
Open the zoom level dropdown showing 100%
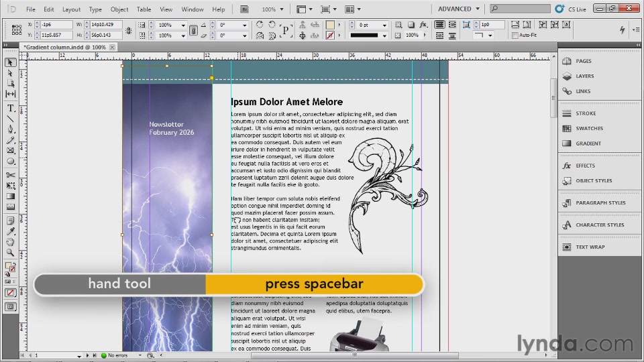point(282,9)
